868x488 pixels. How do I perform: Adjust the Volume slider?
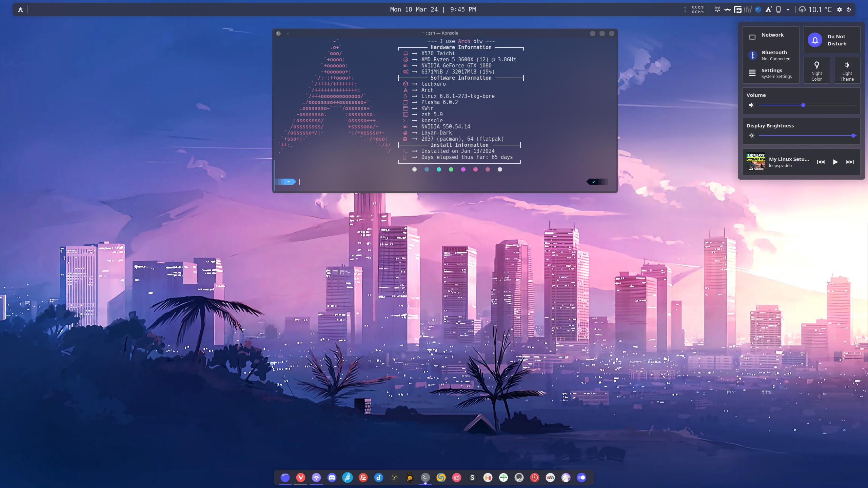tap(808, 105)
